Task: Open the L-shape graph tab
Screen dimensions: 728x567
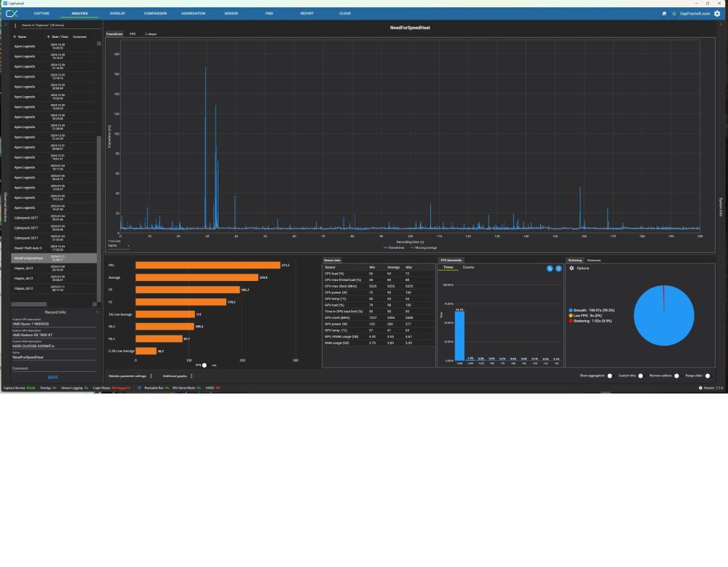Action: pyautogui.click(x=150, y=34)
